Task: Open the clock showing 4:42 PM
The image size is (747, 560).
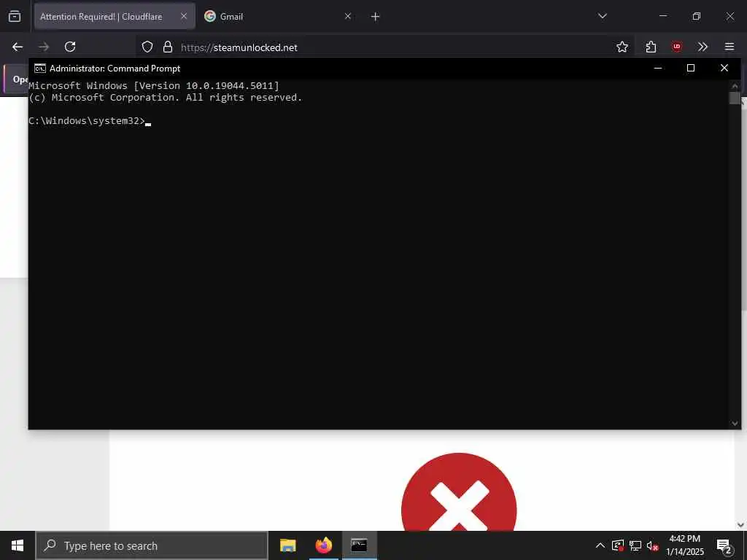Action: [684, 545]
